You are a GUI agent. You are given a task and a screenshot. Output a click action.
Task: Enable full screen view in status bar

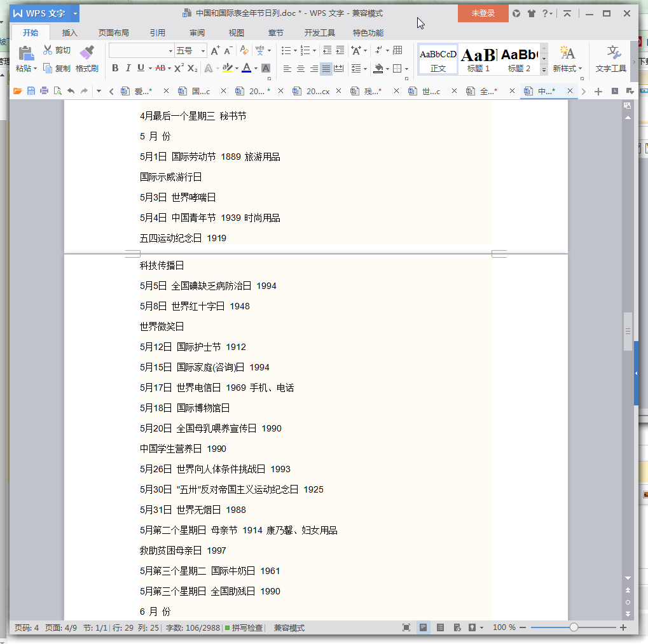click(406, 627)
